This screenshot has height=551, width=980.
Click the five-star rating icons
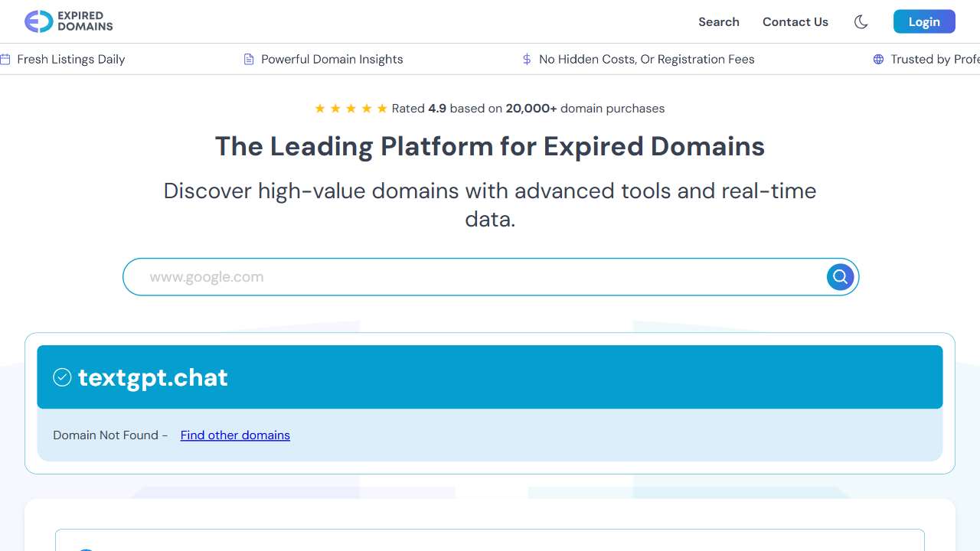351,109
